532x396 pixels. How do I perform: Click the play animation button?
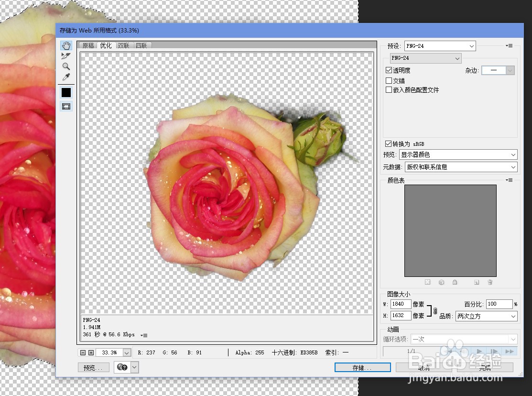click(x=479, y=351)
